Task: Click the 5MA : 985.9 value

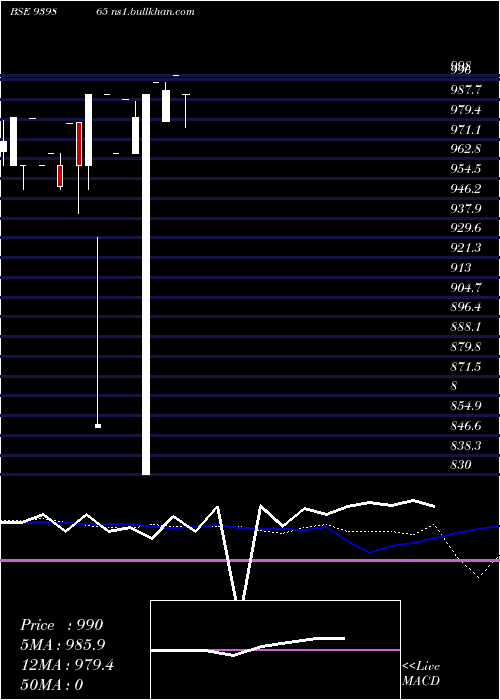Action: pos(63,645)
